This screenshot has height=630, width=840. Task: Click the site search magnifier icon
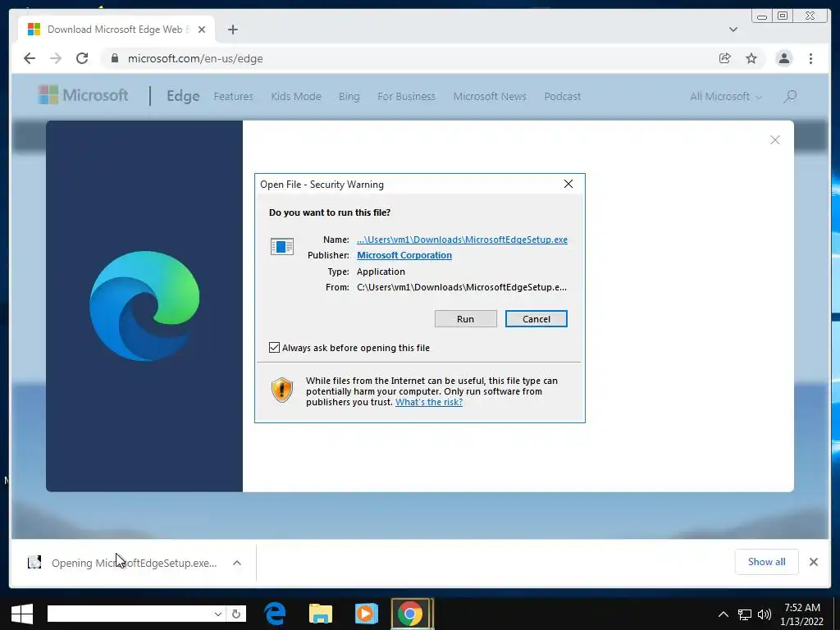pyautogui.click(x=790, y=97)
